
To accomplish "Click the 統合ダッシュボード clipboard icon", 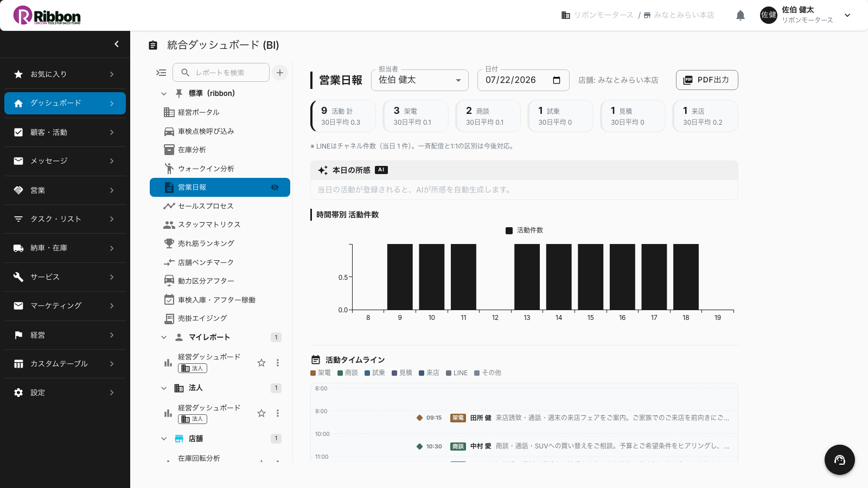I will (153, 46).
